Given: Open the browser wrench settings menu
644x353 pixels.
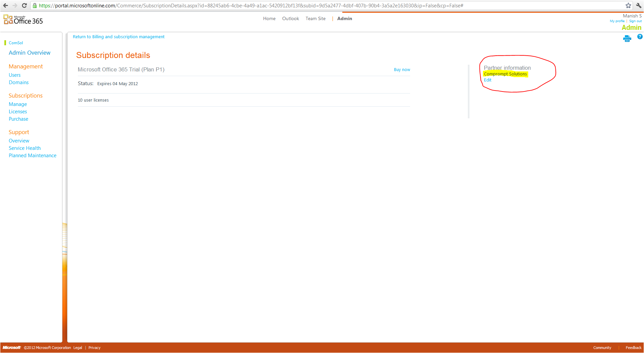Looking at the screenshot, I should coord(639,5).
